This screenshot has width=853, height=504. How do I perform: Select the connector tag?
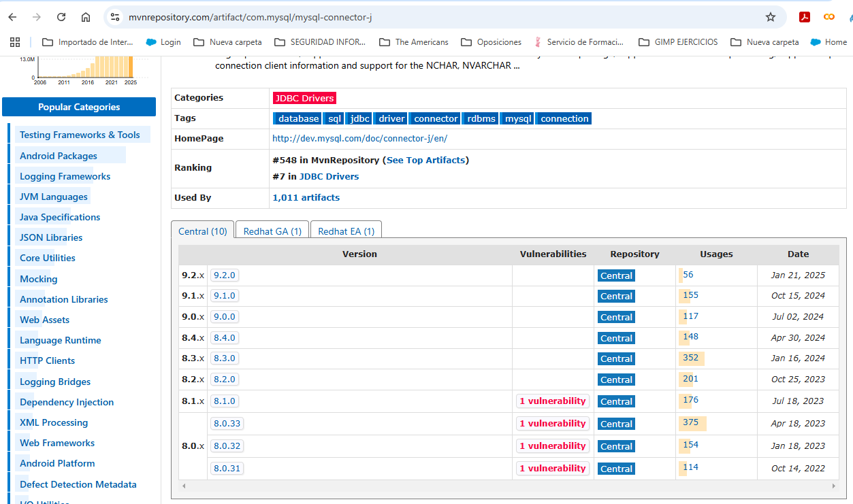coord(436,118)
